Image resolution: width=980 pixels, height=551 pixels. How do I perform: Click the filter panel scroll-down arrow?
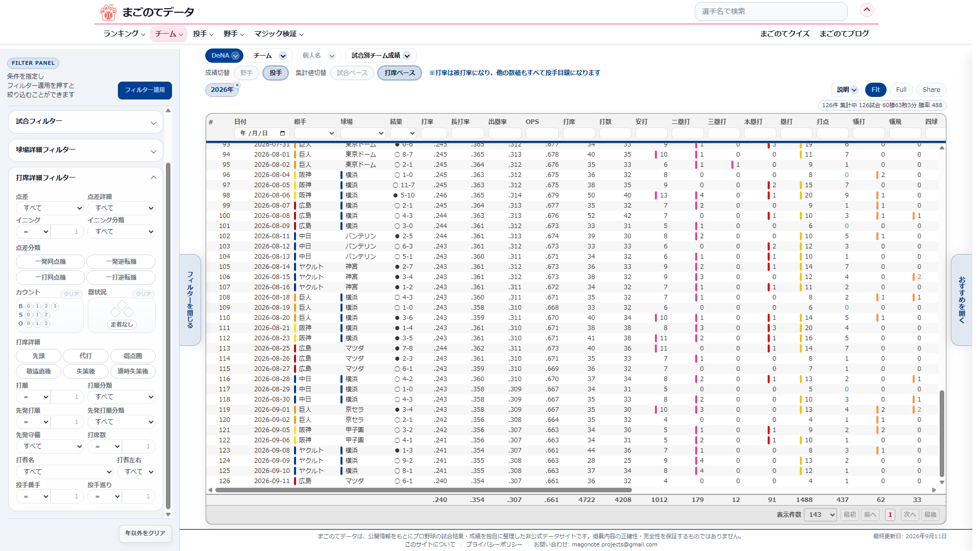168,514
